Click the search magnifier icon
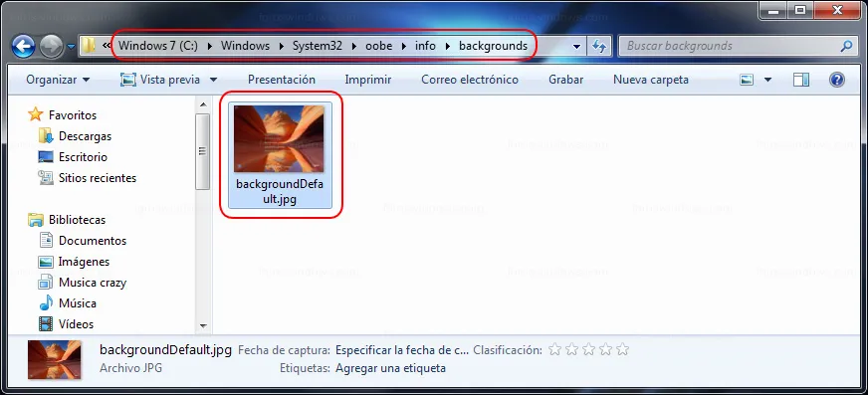The image size is (868, 395). pos(846,46)
